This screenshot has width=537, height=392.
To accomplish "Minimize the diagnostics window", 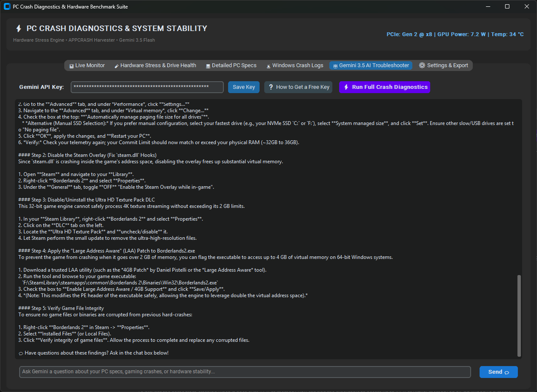I will (x=488, y=6).
